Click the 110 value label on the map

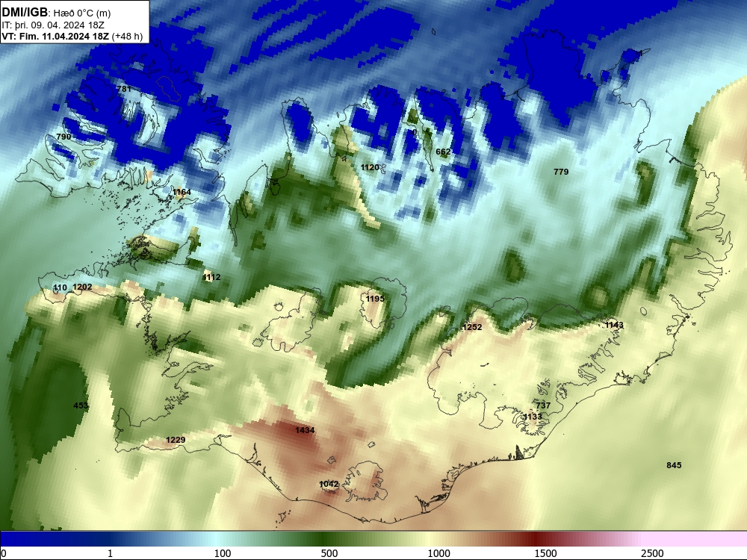60,287
